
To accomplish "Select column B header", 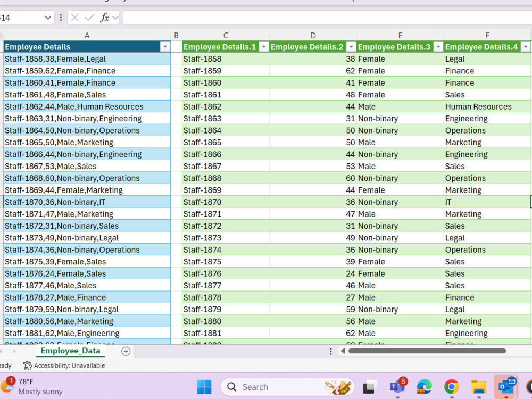I will coord(176,35).
